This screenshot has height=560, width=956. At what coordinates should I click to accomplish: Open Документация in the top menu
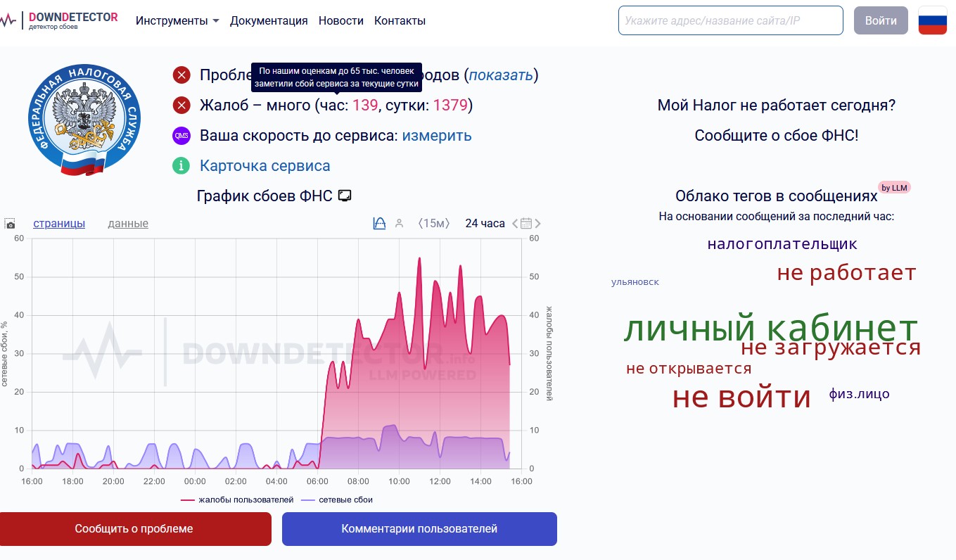point(269,20)
